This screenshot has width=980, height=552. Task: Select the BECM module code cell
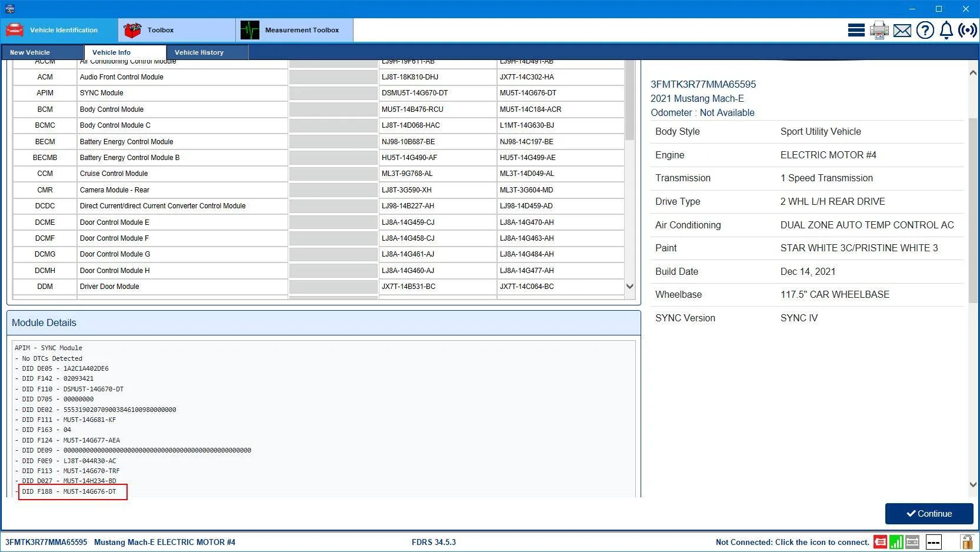[x=45, y=142]
